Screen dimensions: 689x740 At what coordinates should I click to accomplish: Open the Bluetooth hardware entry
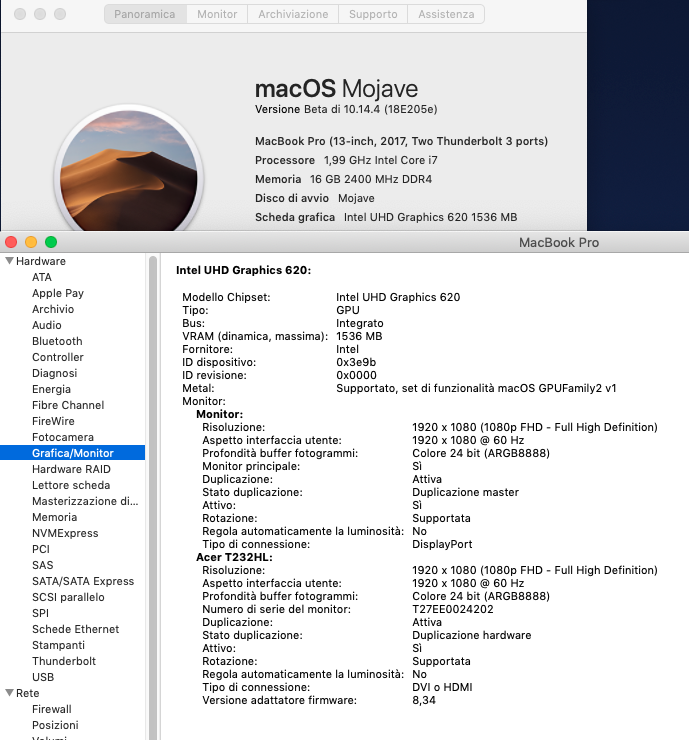[x=57, y=341]
